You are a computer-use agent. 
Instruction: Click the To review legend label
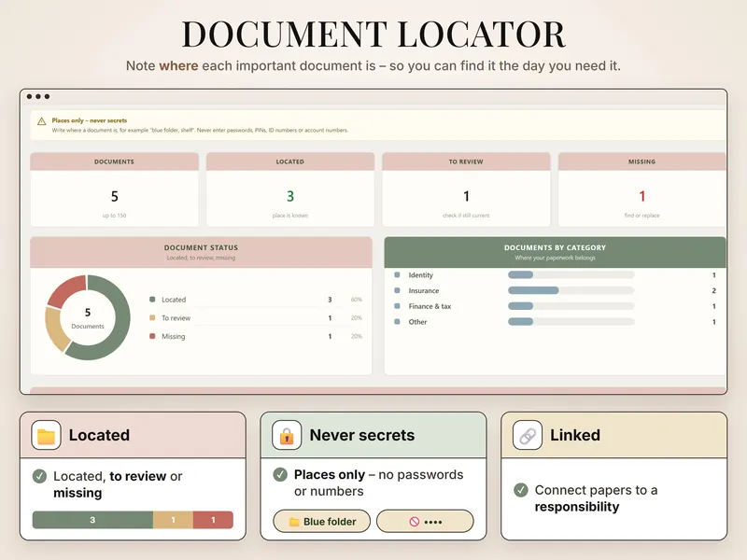coord(176,318)
